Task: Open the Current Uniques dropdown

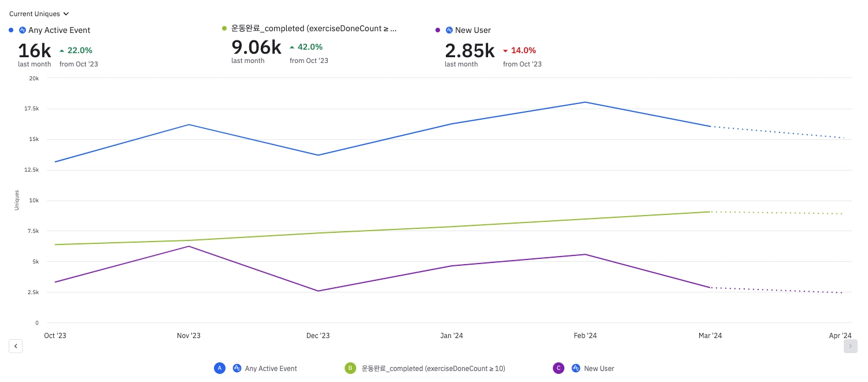Action: [39, 13]
